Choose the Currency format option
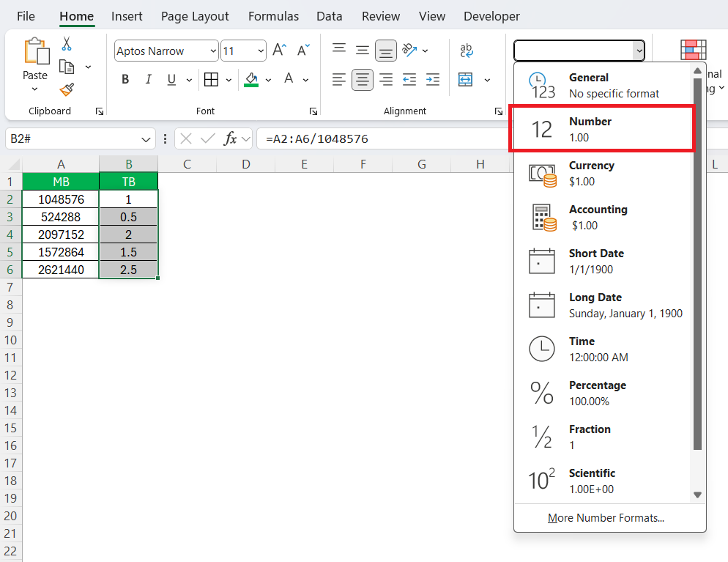The image size is (728, 562). tap(603, 173)
